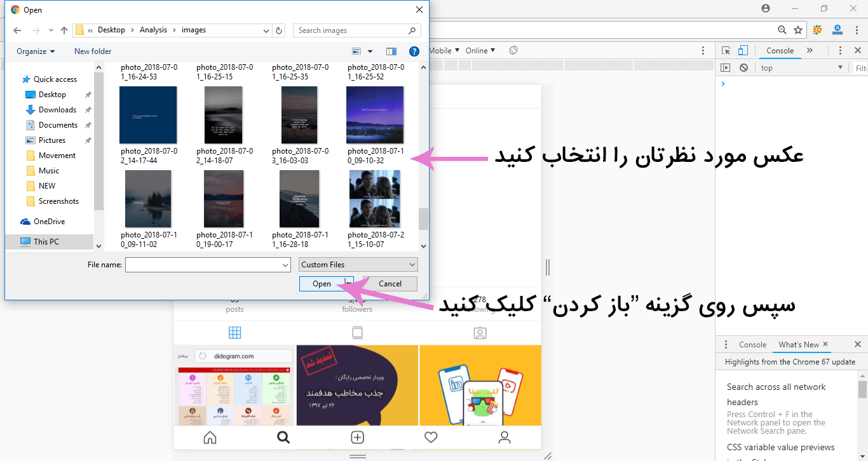Image resolution: width=868 pixels, height=461 pixels.
Task: Select the Console tab in DevTools
Action: [x=780, y=51]
